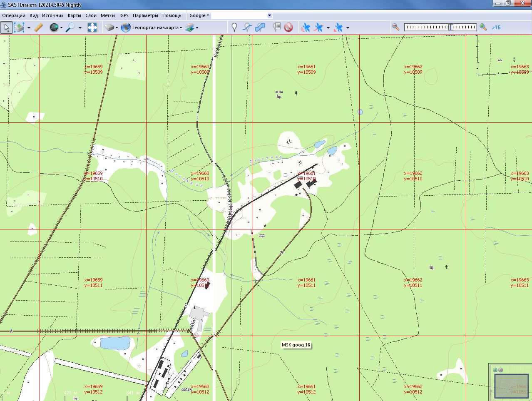Click the zoom out magnifier icon
The width and height of the screenshot is (532, 401).
(x=395, y=27)
